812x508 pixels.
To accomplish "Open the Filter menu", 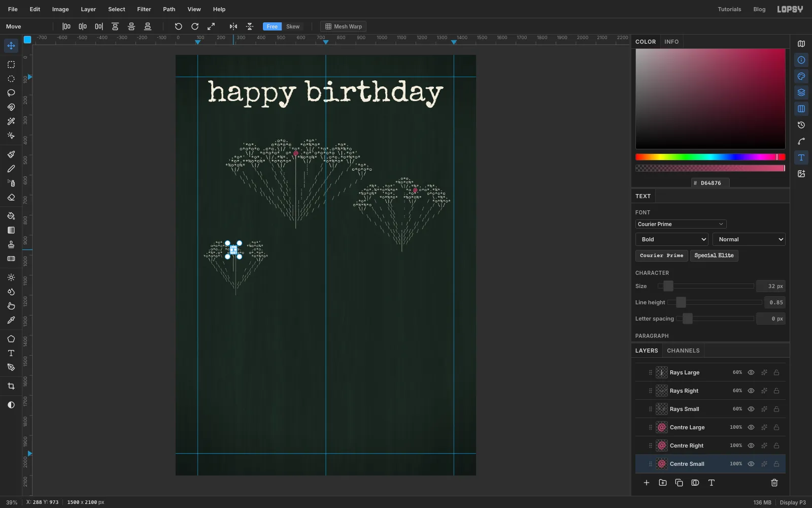I will coord(144,9).
